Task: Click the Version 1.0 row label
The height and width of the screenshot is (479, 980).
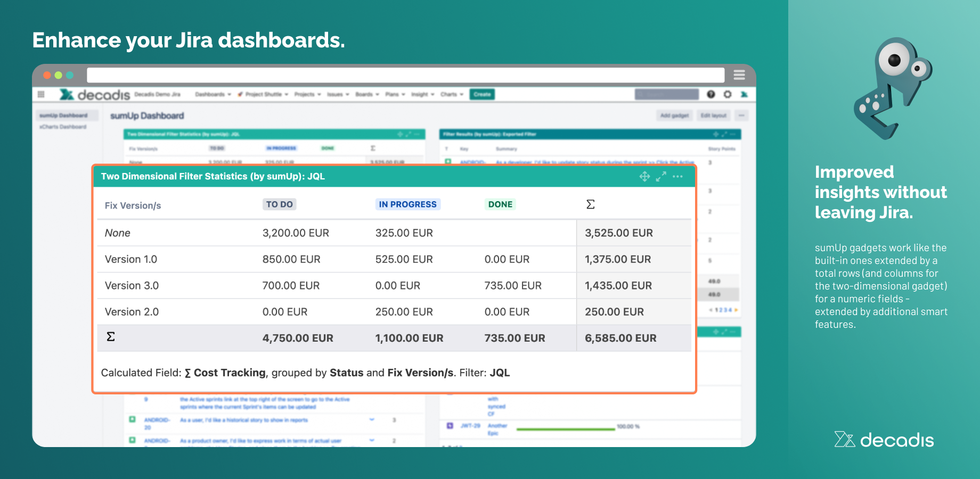Action: pyautogui.click(x=131, y=259)
